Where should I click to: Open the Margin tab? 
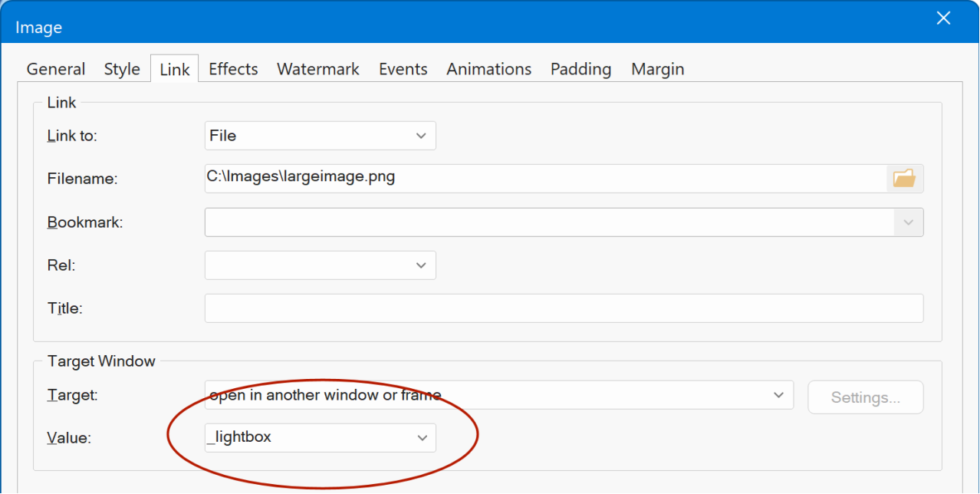[x=657, y=69]
